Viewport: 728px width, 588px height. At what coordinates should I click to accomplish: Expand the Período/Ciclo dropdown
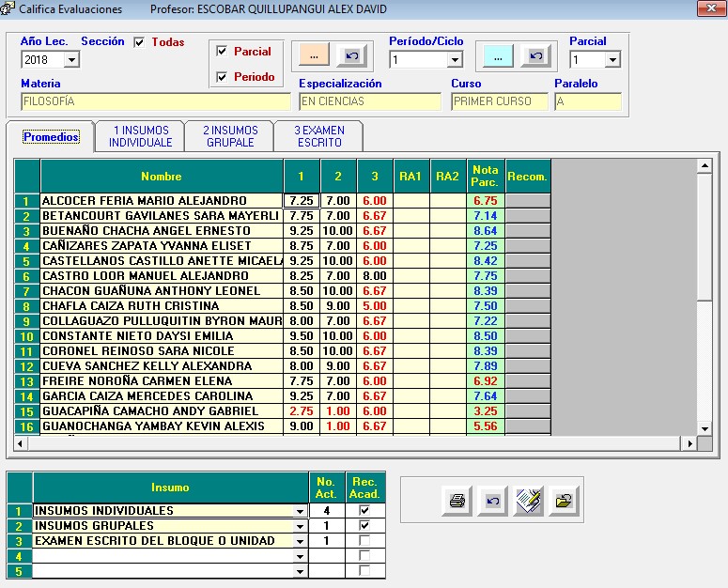[x=455, y=60]
